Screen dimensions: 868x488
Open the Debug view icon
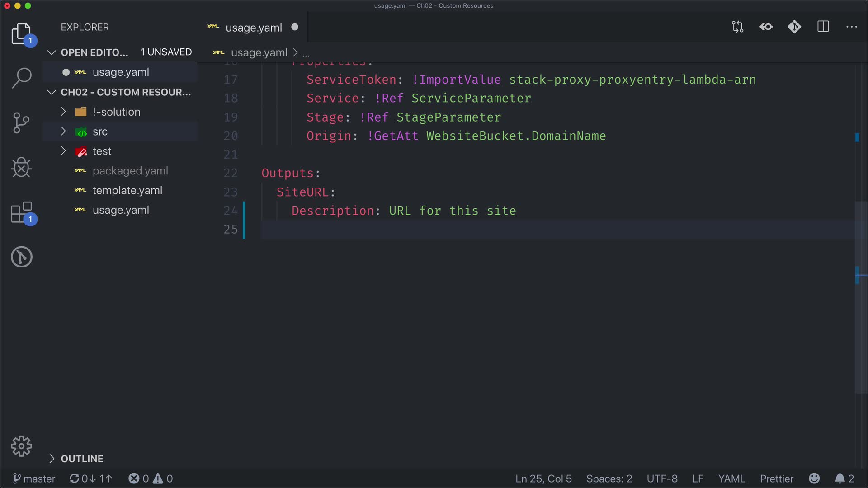coord(21,168)
